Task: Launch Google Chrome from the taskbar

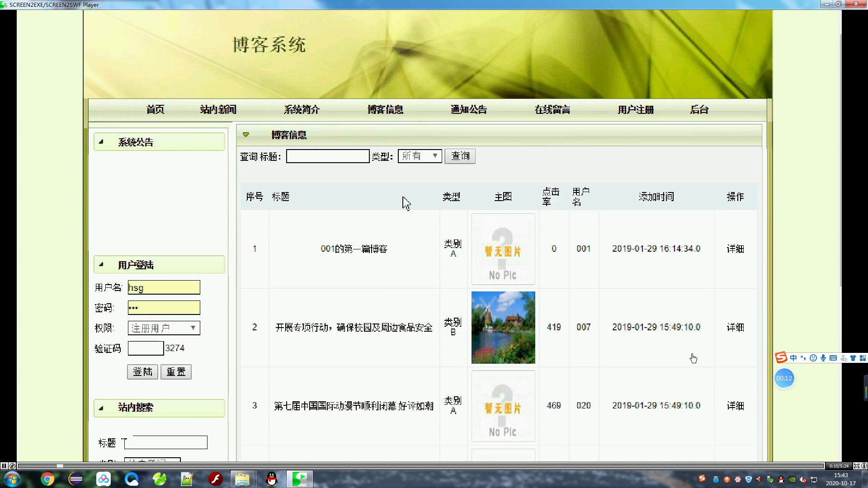Action: [x=47, y=479]
